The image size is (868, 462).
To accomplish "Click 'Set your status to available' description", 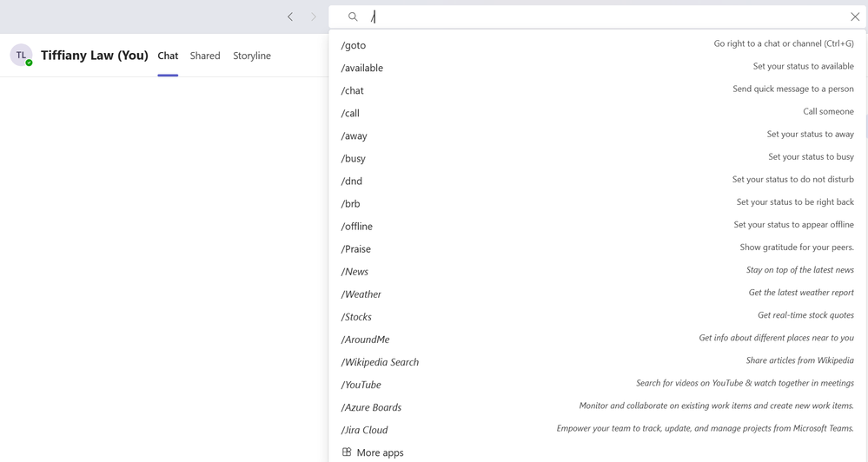I will pyautogui.click(x=803, y=66).
